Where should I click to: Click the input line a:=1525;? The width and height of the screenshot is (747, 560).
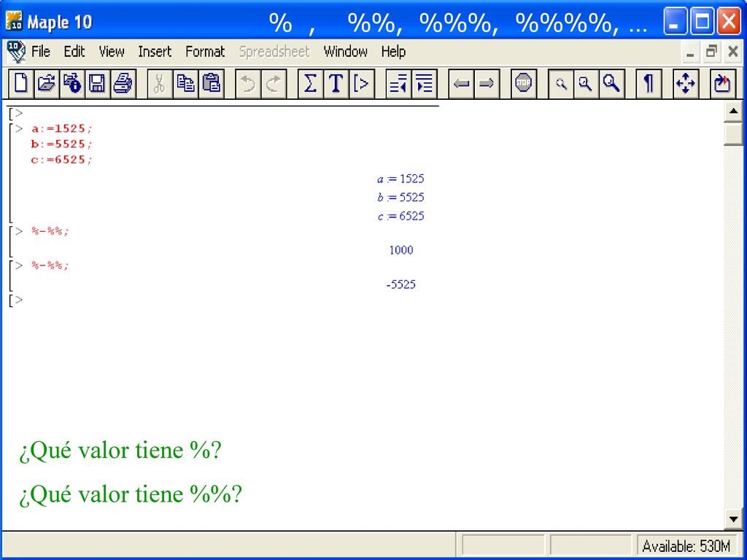pos(61,128)
